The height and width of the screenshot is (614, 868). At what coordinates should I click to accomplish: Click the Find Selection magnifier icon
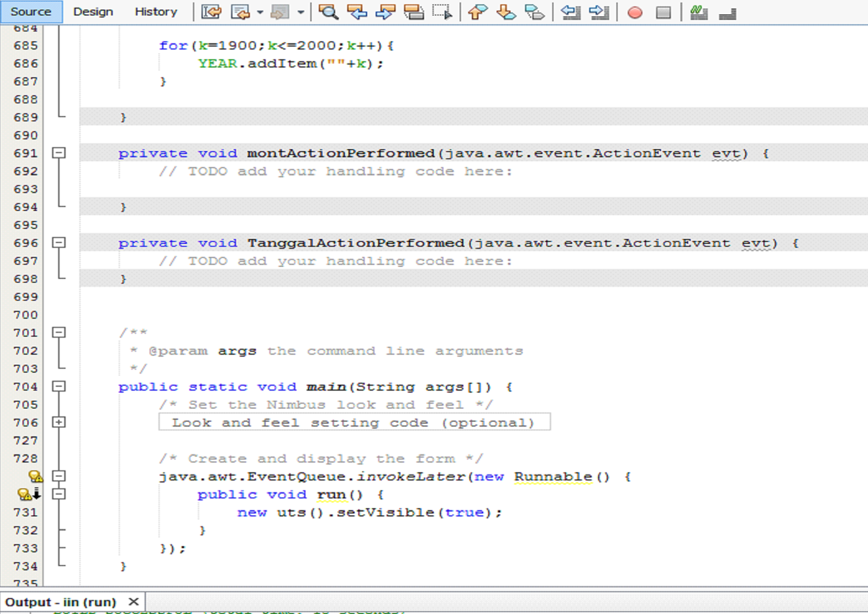coord(328,11)
